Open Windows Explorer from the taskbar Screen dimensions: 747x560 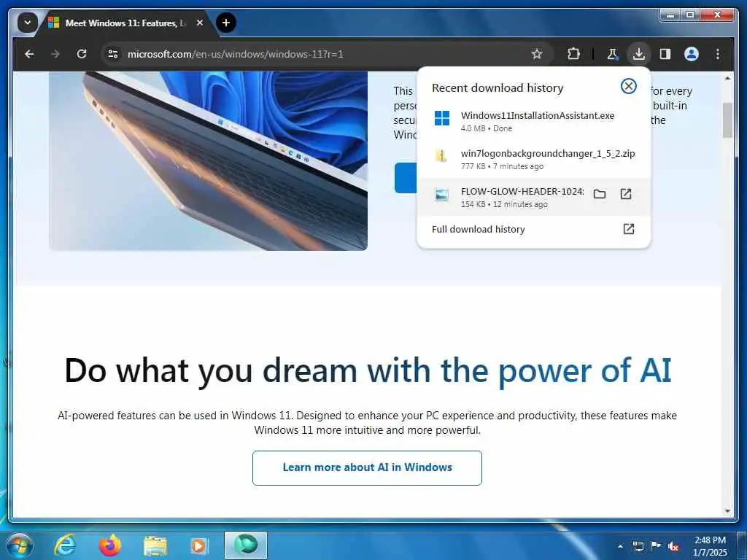[155, 545]
